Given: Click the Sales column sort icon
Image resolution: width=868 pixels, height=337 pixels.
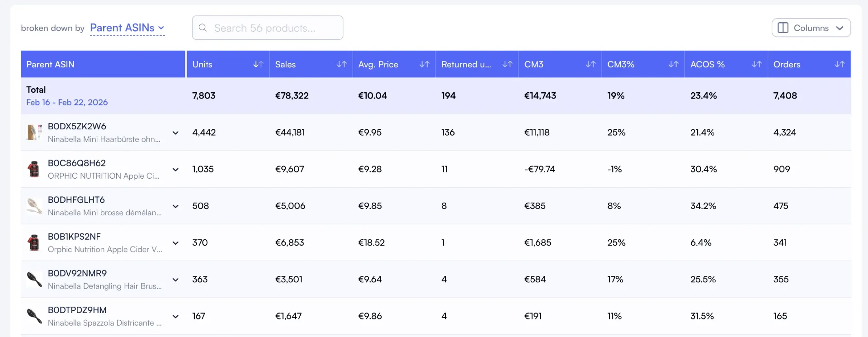Looking at the screenshot, I should coord(341,64).
